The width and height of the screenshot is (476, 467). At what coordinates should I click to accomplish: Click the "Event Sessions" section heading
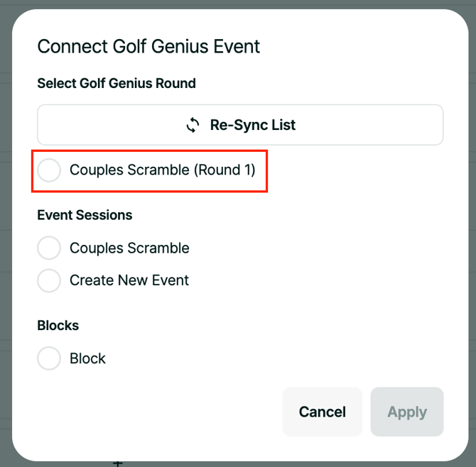click(85, 215)
